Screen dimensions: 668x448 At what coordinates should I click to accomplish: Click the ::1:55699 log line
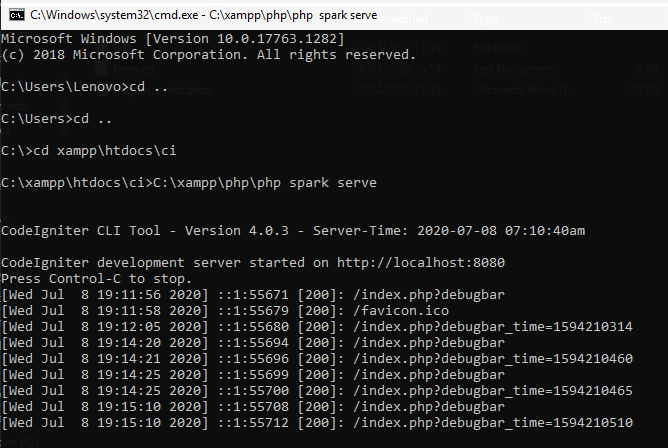point(253,375)
